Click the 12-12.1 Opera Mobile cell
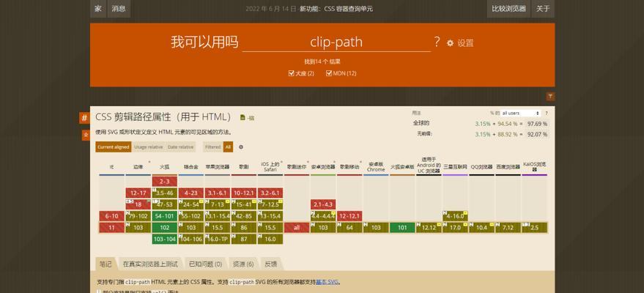Image resolution: width=644 pixels, height=293 pixels. (x=349, y=216)
